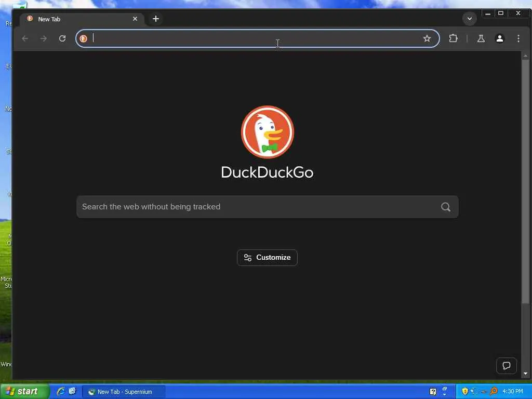Launch Outlook Express from quick launch
The height and width of the screenshot is (399, 532).
72,391
